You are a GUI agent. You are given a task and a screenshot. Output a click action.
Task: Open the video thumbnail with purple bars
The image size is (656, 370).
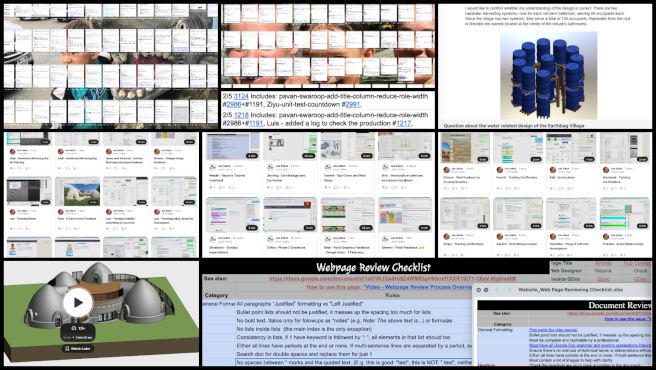point(233,214)
